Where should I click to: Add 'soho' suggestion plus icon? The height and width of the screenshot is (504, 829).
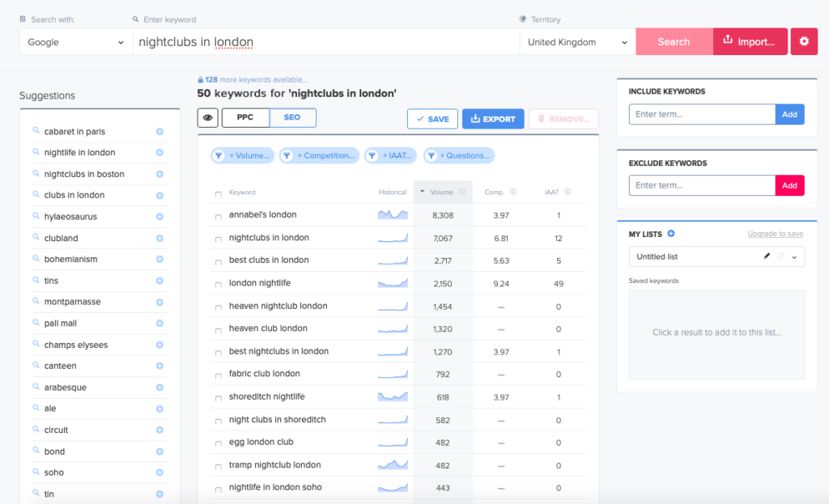[x=159, y=472]
